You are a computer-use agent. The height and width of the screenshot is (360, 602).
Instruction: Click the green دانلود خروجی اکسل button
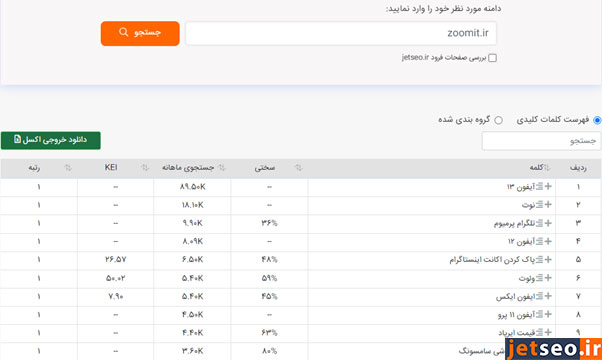coord(51,140)
